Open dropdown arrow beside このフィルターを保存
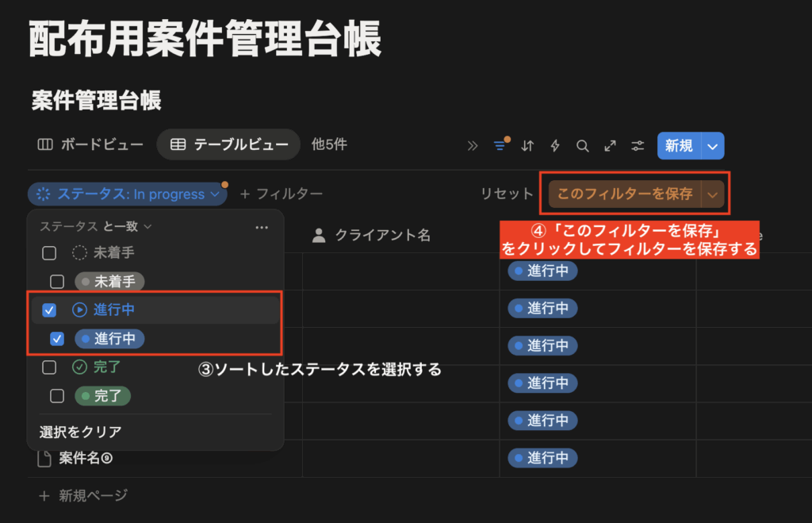This screenshot has height=523, width=812. (714, 194)
